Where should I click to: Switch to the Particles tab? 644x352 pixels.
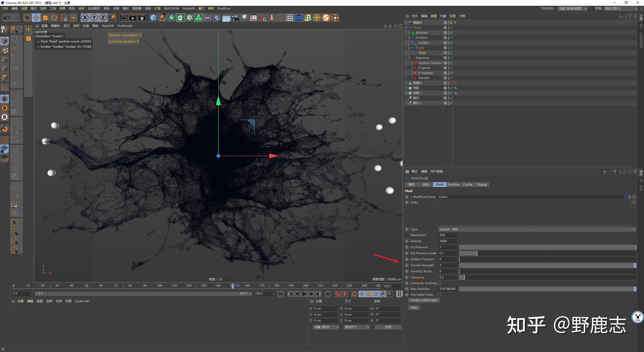[x=454, y=185]
